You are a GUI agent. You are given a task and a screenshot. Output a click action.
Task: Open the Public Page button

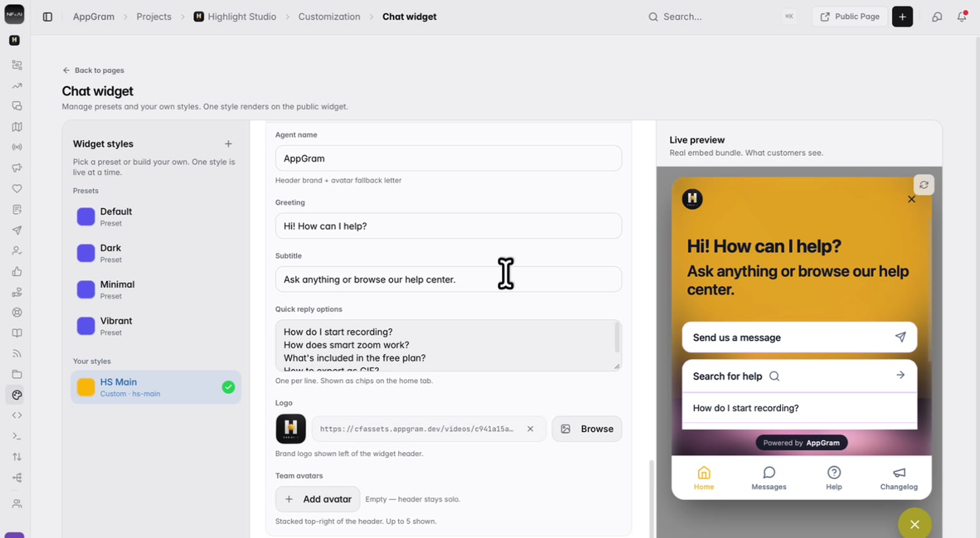point(849,17)
